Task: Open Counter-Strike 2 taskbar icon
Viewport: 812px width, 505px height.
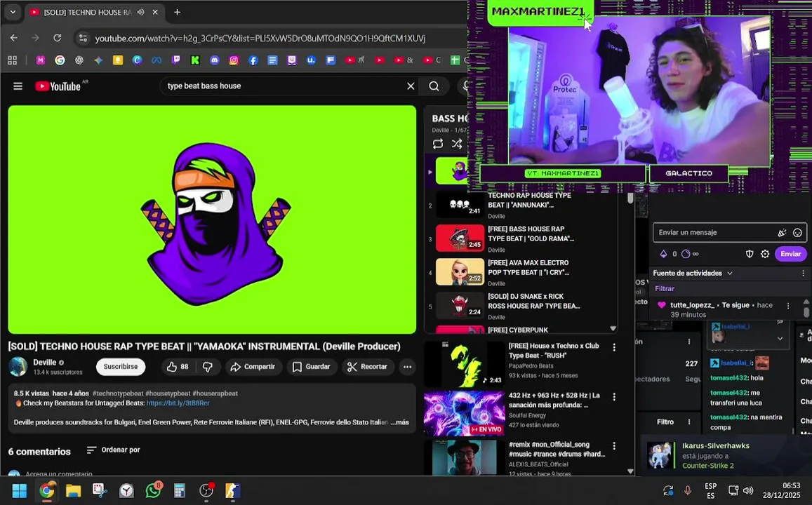Action: click(x=232, y=490)
